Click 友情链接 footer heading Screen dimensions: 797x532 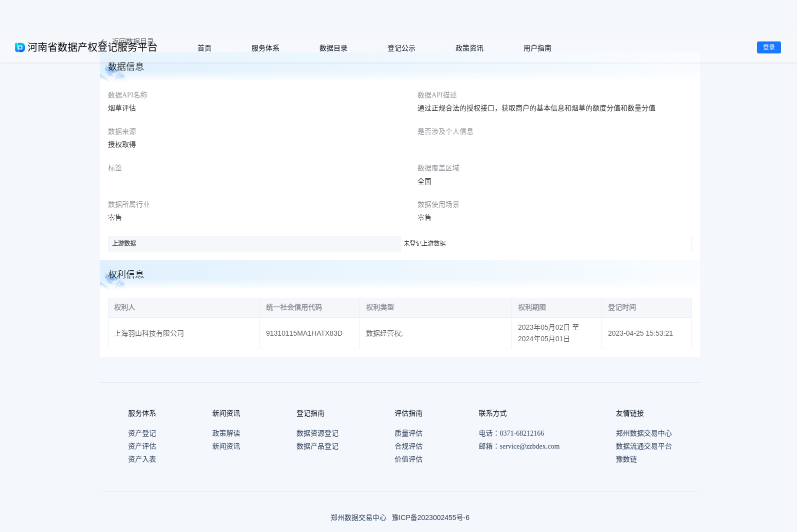pyautogui.click(x=630, y=413)
